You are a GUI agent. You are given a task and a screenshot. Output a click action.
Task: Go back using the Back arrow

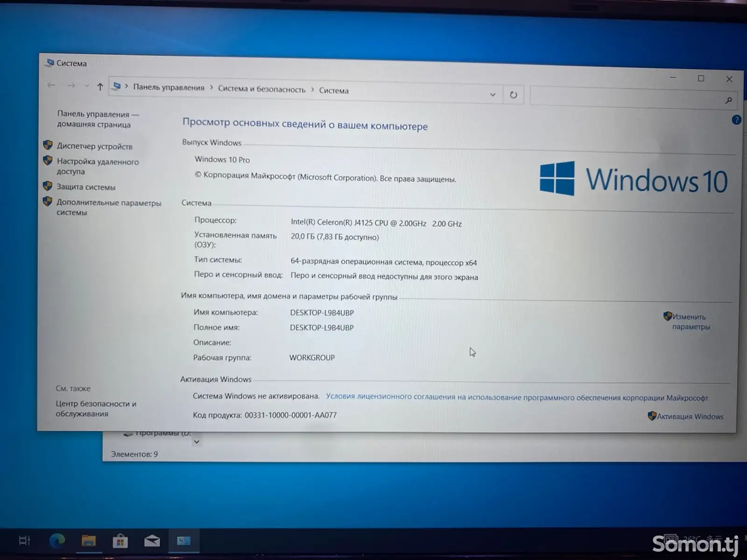[51, 85]
